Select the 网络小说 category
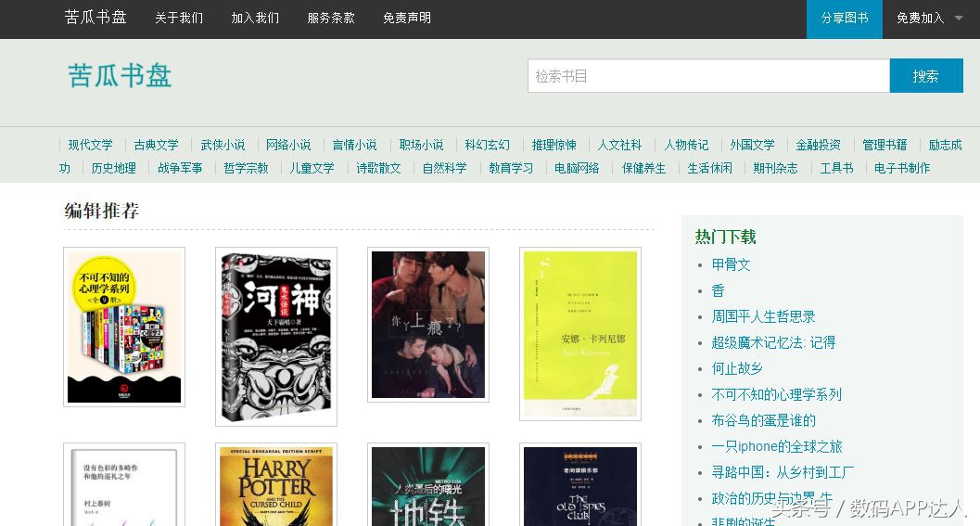Screen dimensions: 980x526 (288, 145)
